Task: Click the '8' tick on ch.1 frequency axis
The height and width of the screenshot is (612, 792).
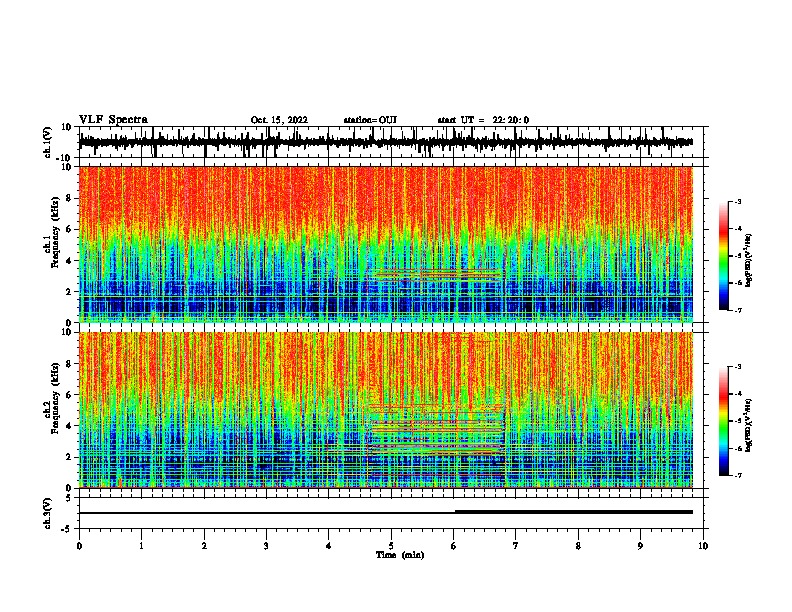Action: pos(70,198)
